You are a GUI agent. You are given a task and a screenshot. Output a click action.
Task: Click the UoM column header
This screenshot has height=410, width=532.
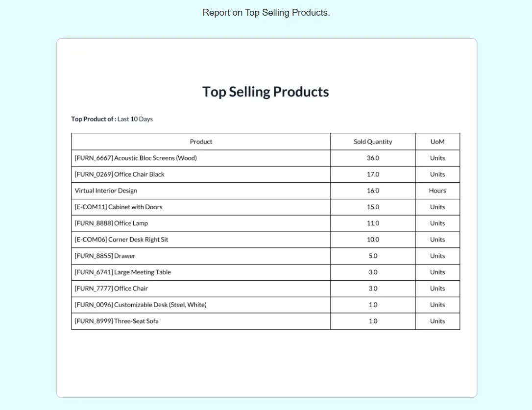[x=437, y=142]
